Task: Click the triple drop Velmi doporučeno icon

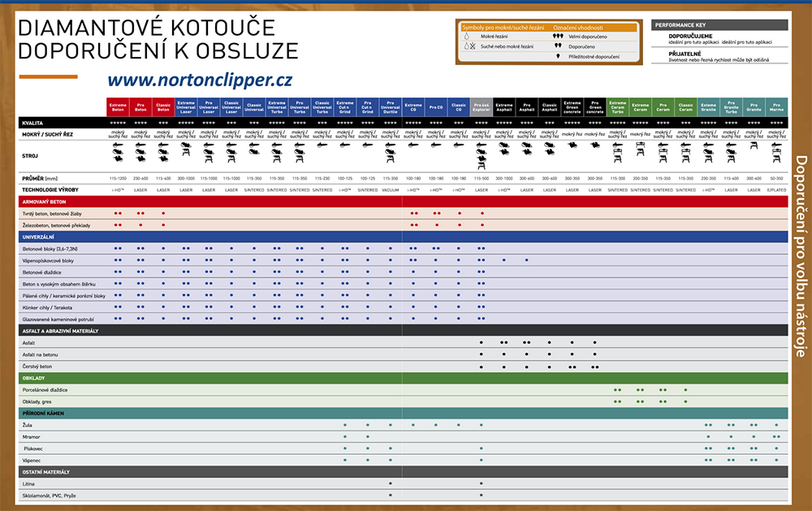Action: 558,37
